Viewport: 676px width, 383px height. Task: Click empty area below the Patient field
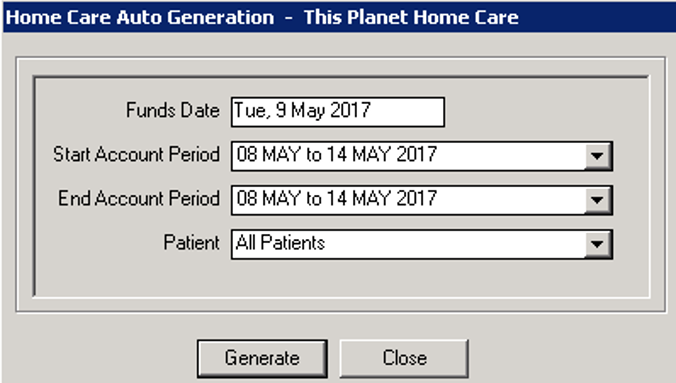click(x=341, y=277)
